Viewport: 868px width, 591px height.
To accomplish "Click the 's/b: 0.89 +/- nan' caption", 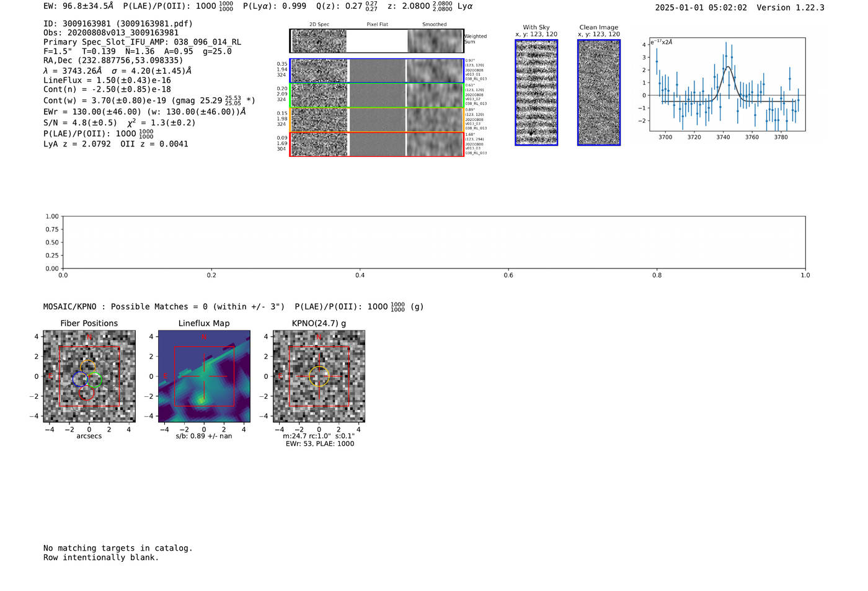I will [x=204, y=436].
